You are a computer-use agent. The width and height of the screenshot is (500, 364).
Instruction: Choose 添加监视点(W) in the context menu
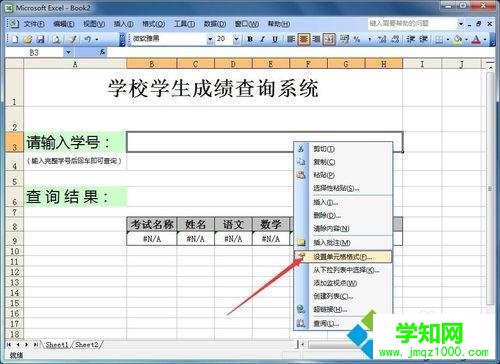click(343, 283)
